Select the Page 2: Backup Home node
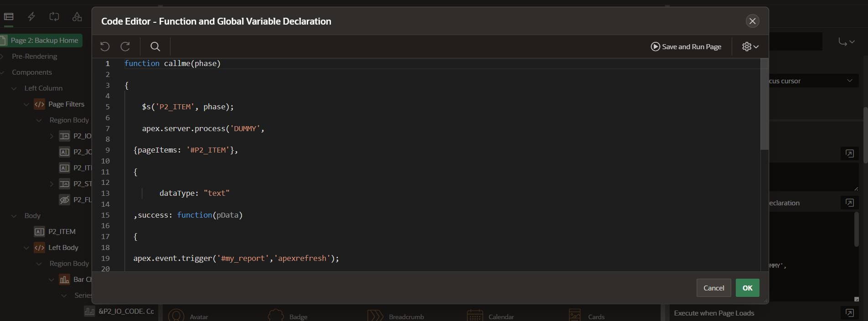 (x=41, y=41)
